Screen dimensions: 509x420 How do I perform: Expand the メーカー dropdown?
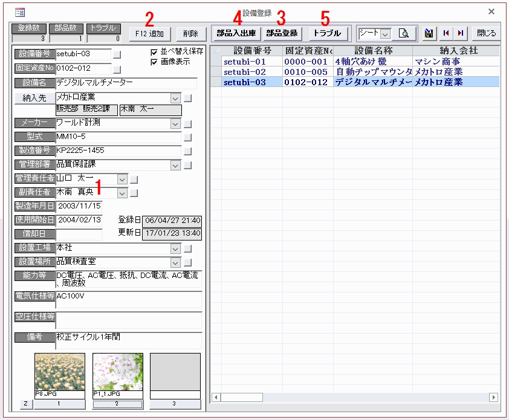[176, 124]
